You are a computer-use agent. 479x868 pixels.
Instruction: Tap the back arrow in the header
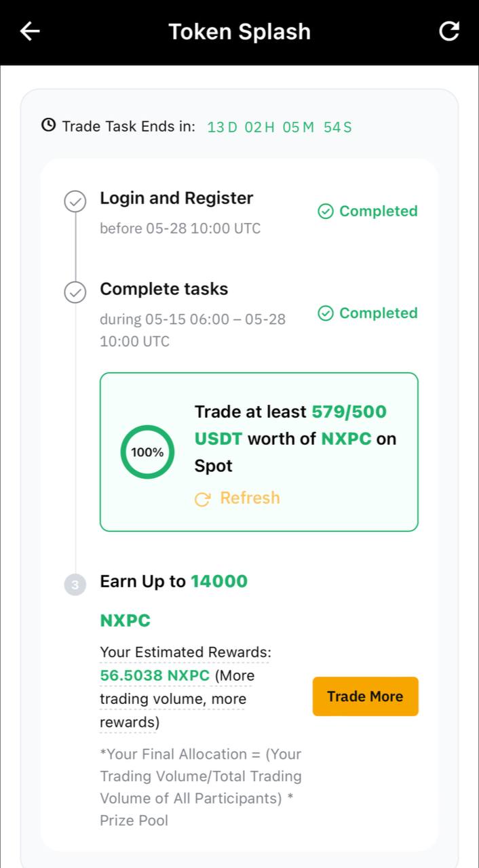pos(30,31)
